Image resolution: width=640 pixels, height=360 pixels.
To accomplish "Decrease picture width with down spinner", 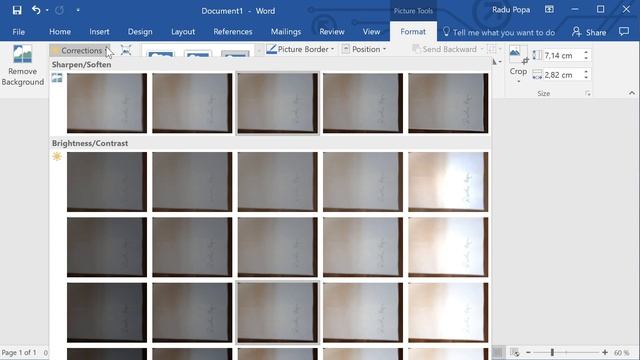I will point(586,78).
